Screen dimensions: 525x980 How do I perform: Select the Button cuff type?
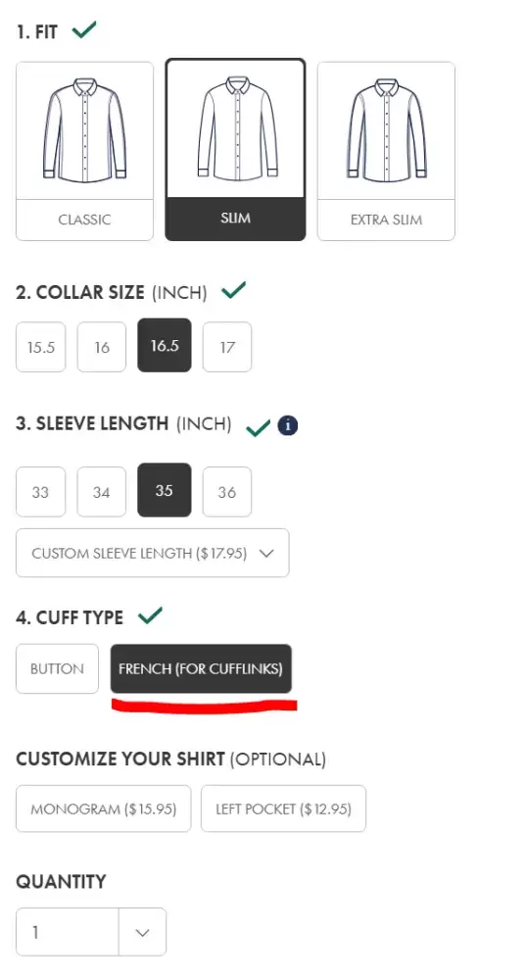tap(57, 668)
